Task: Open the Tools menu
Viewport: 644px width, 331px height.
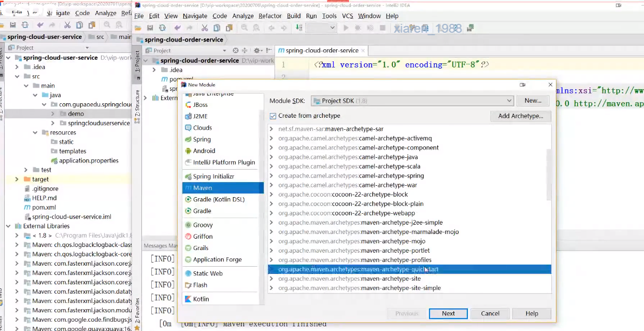Action: 330,16
